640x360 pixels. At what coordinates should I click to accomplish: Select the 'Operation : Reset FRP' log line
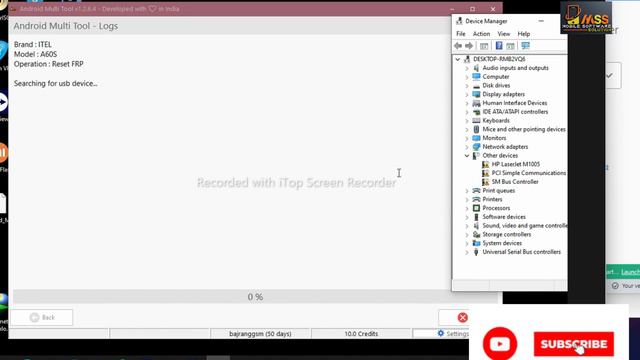[x=49, y=64]
